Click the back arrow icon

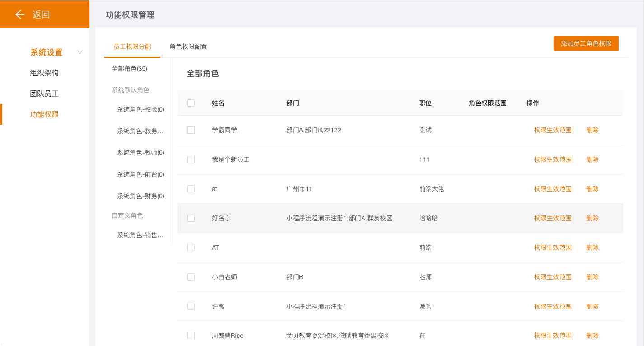pyautogui.click(x=19, y=14)
